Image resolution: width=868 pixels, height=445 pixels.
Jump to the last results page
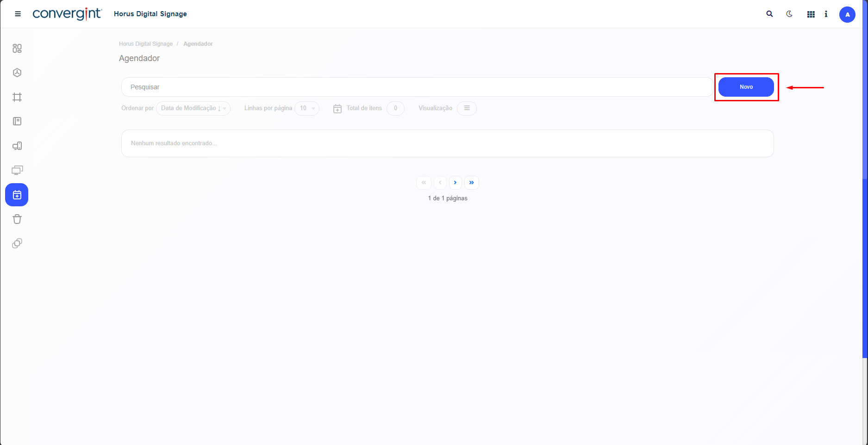pyautogui.click(x=471, y=183)
